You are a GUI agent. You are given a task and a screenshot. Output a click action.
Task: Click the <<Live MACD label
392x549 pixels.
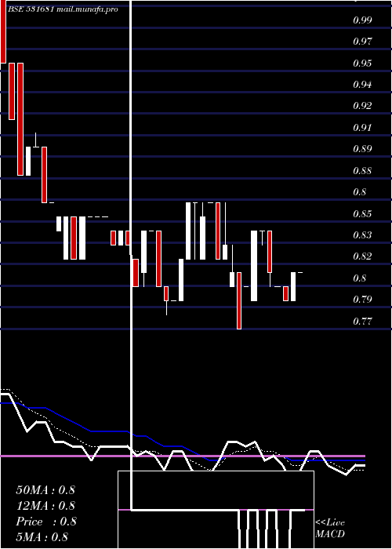pyautogui.click(x=330, y=529)
